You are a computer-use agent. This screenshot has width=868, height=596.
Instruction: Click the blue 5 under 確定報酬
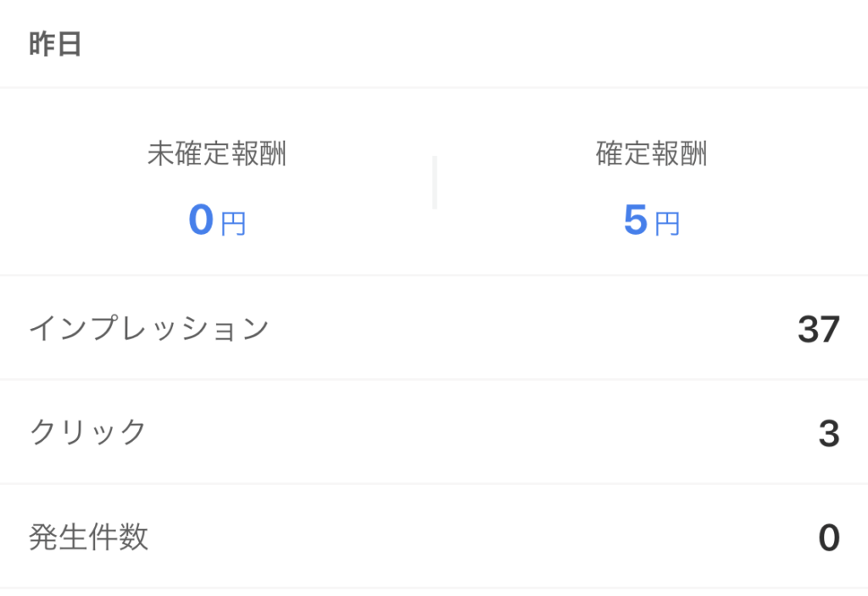pos(636,220)
